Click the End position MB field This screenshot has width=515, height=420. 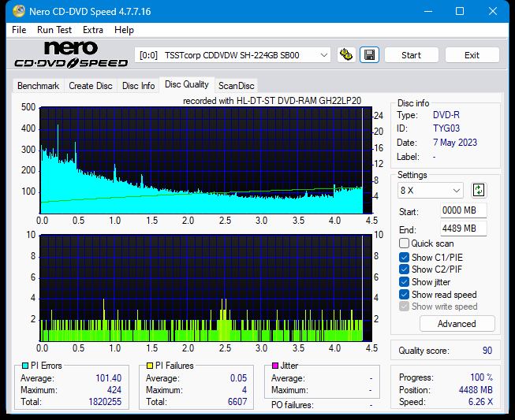[x=463, y=229]
